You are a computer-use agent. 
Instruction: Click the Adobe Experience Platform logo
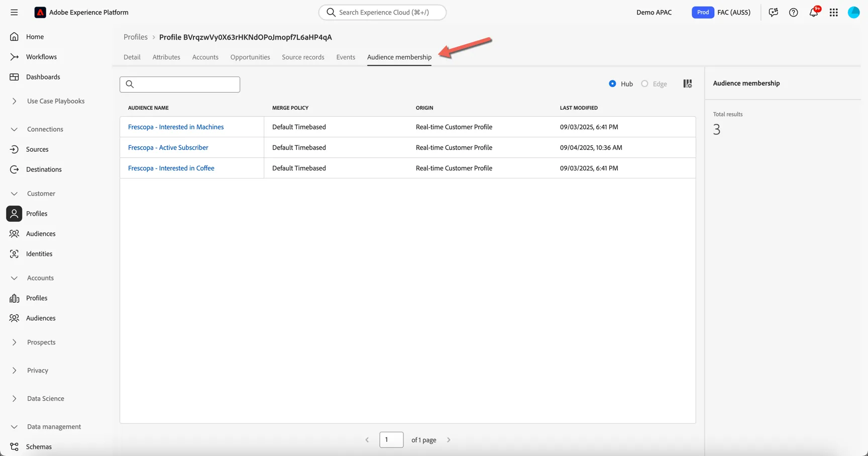coord(40,12)
